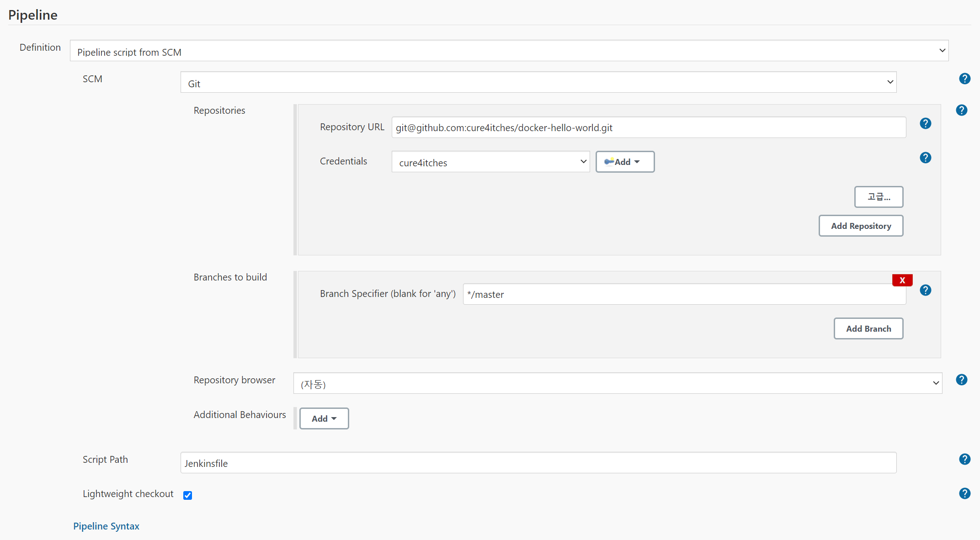Image resolution: width=980 pixels, height=540 pixels.
Task: Open Additional Behaviours Add menu
Action: pyautogui.click(x=324, y=418)
